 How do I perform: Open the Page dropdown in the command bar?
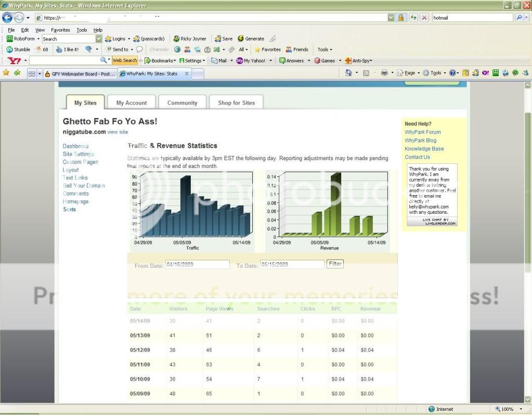pyautogui.click(x=409, y=73)
